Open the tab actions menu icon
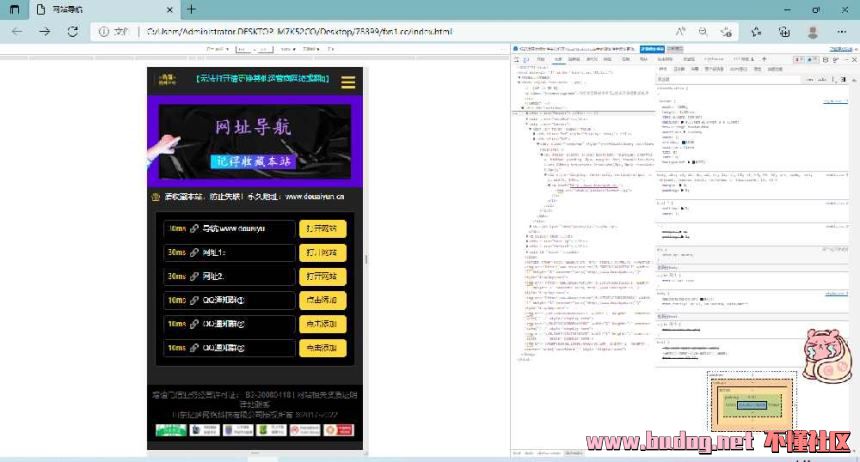 point(15,9)
